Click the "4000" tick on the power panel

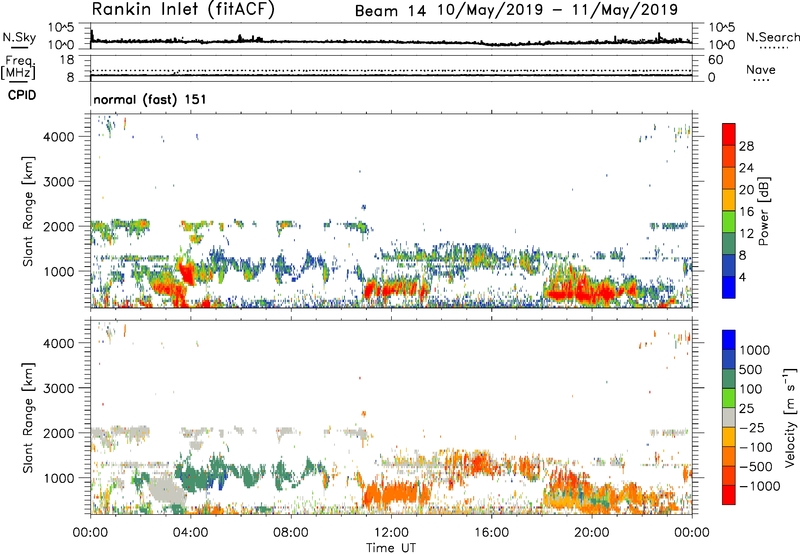pyautogui.click(x=59, y=137)
